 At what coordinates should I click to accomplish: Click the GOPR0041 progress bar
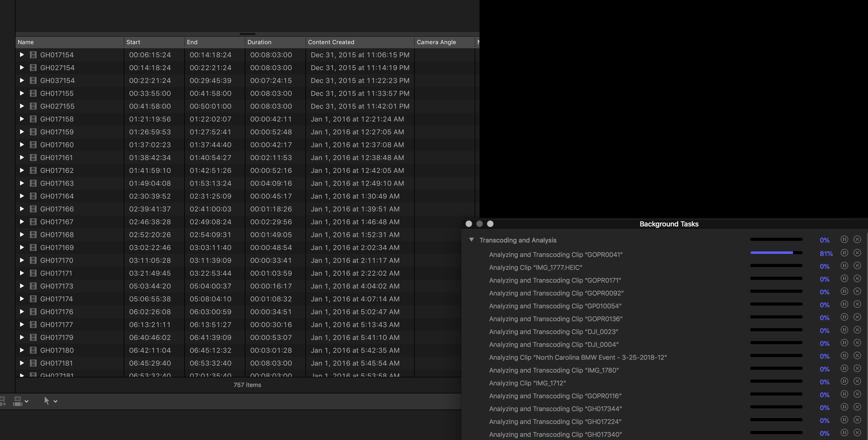776,253
